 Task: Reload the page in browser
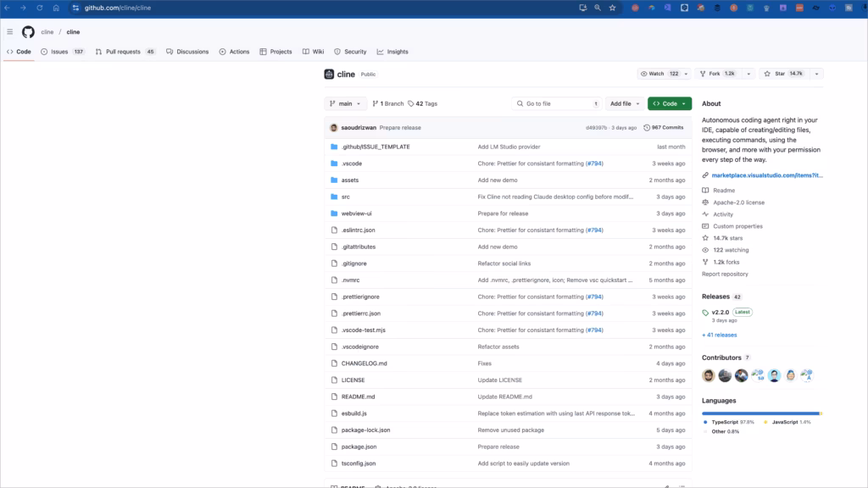point(40,8)
